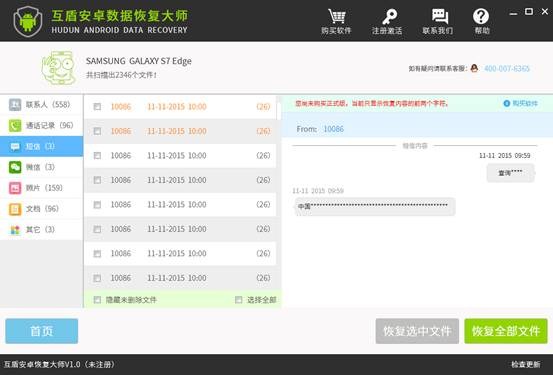Tick the checkbox of the third 10086 message row

[97, 156]
